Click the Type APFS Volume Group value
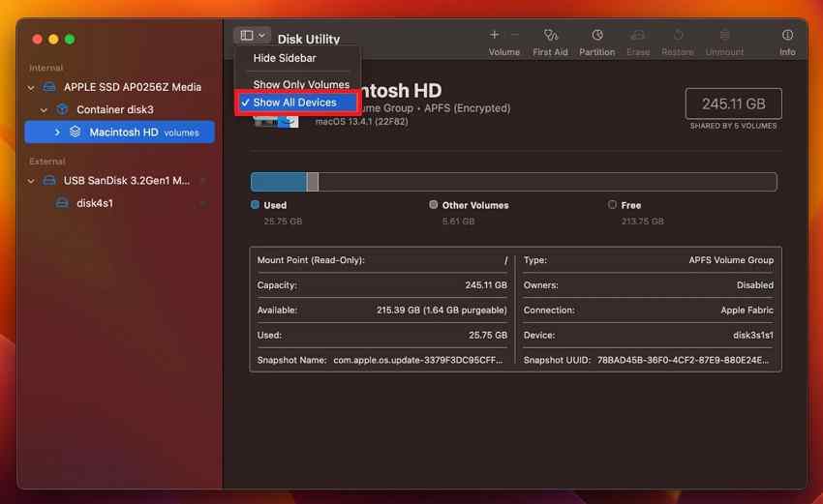The image size is (823, 504). [x=731, y=260]
